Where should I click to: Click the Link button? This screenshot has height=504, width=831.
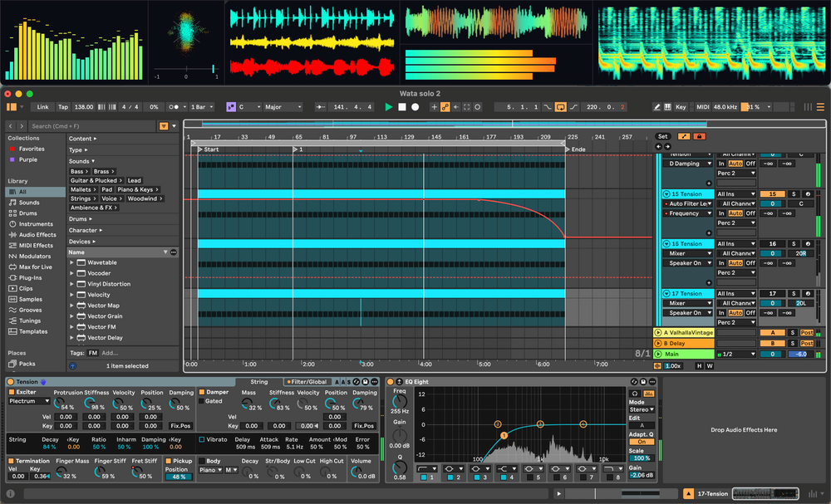pos(42,107)
